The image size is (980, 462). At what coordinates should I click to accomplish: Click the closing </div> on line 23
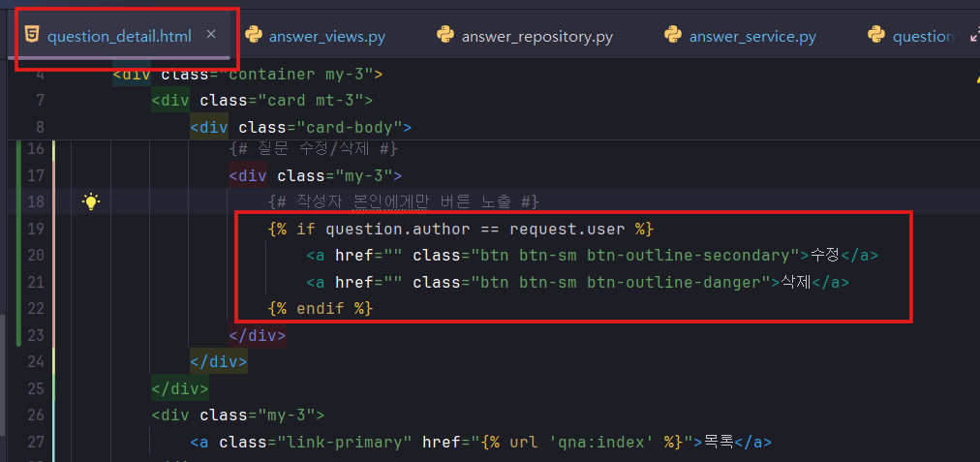pyautogui.click(x=258, y=336)
